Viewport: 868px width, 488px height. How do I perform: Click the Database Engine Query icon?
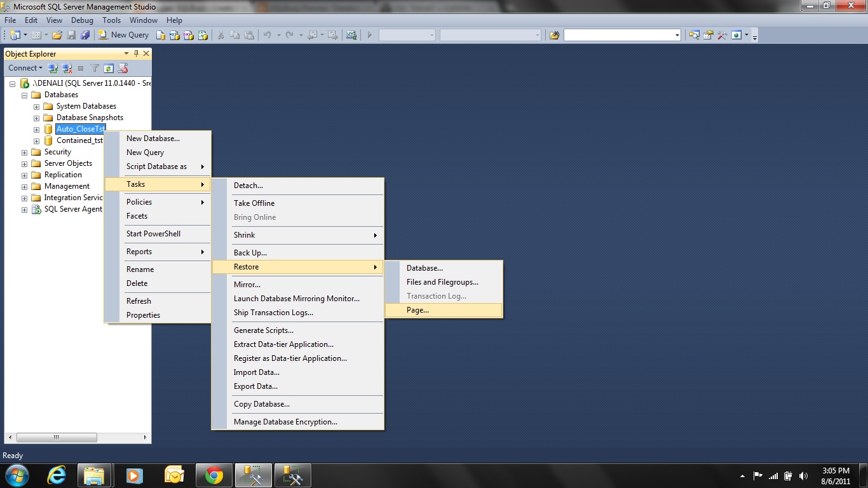click(x=161, y=35)
